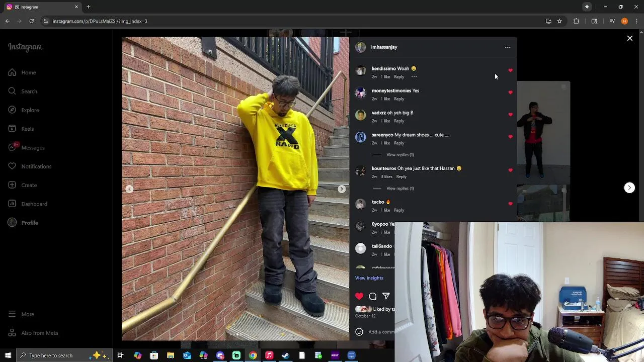Click imhassanjay's avatar in the post header
Viewport: 644px width, 362px height.
360,47
